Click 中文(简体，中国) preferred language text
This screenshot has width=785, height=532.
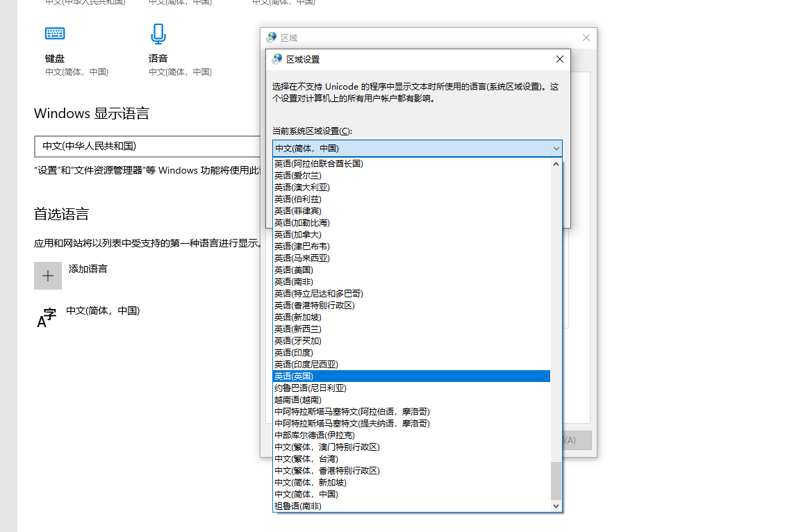[103, 310]
